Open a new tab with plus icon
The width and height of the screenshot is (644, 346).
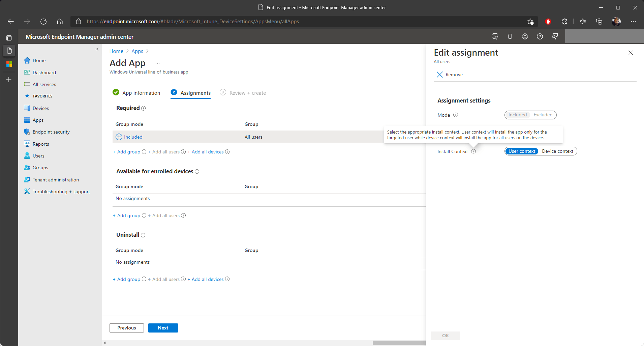(x=9, y=80)
